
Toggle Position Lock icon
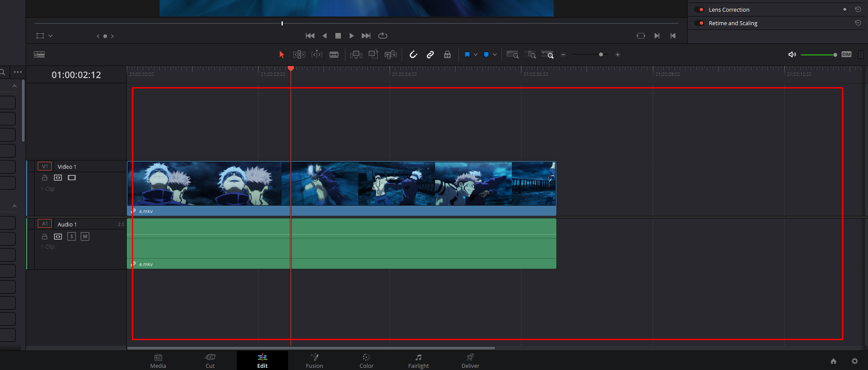coord(447,55)
